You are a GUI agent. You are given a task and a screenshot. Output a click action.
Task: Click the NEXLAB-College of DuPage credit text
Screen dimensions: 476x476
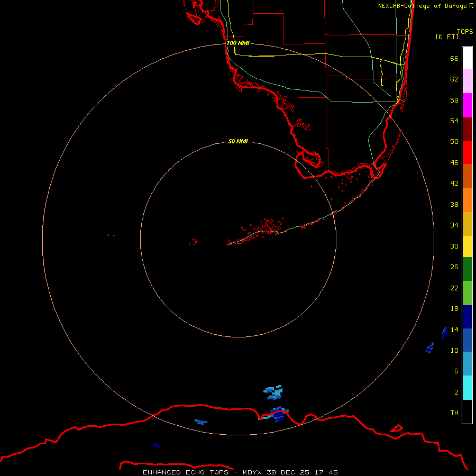[423, 6]
